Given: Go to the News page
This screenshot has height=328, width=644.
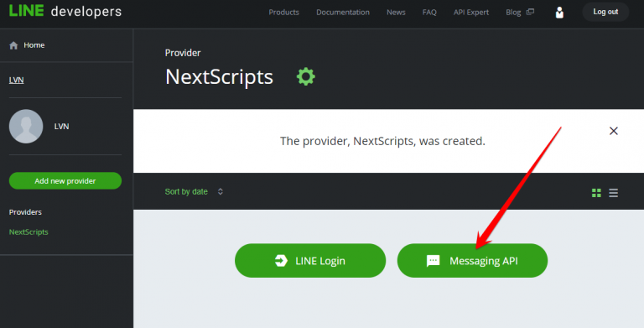Looking at the screenshot, I should tap(396, 13).
